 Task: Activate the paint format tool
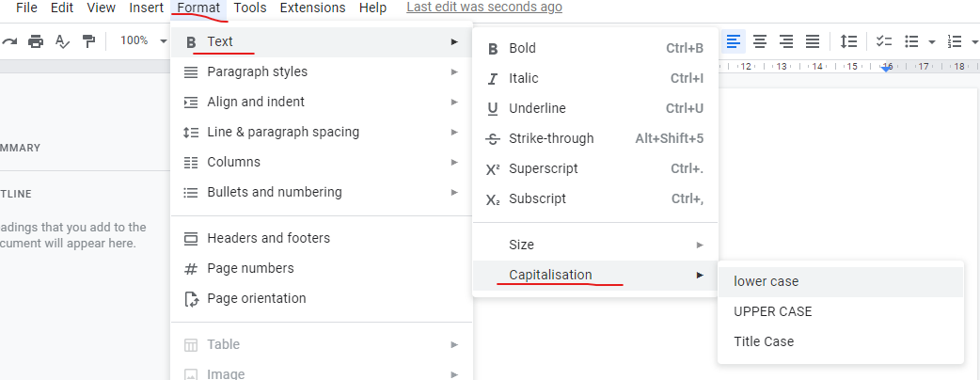tap(89, 41)
